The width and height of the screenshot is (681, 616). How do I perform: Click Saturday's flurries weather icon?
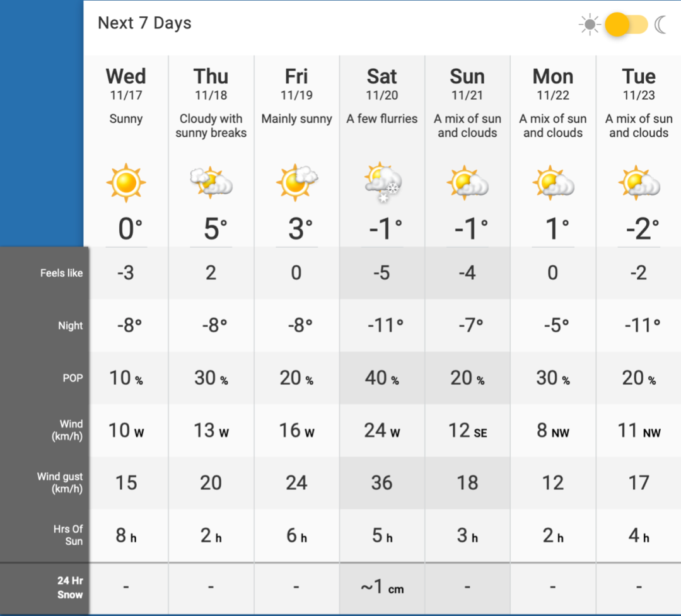point(383,183)
